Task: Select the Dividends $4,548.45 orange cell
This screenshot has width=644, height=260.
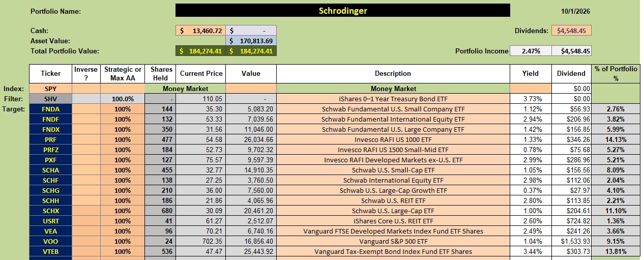Action: 571,31
